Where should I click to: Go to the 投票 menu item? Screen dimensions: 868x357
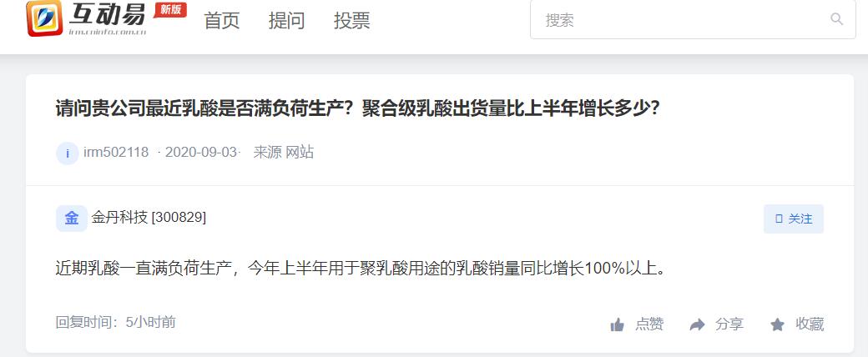coord(352,21)
